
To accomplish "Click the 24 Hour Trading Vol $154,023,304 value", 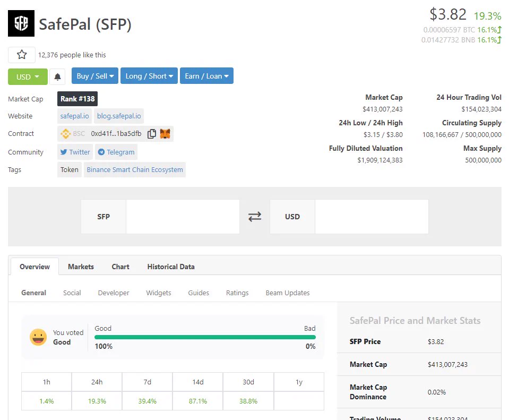I will point(481,109).
